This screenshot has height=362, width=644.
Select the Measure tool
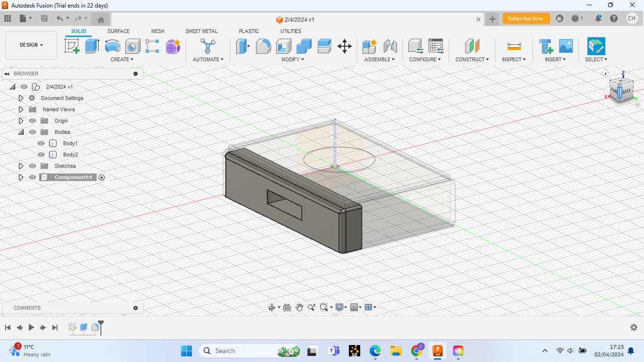514,46
